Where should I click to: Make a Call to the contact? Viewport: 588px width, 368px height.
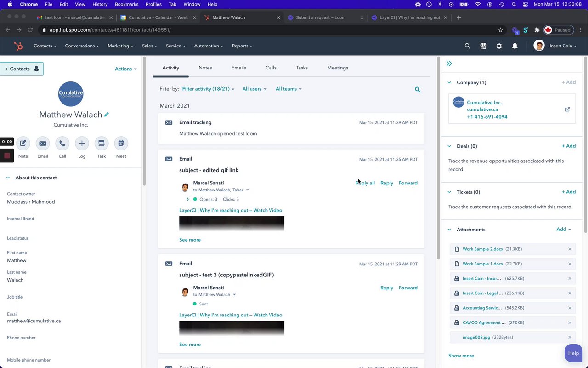(62, 144)
